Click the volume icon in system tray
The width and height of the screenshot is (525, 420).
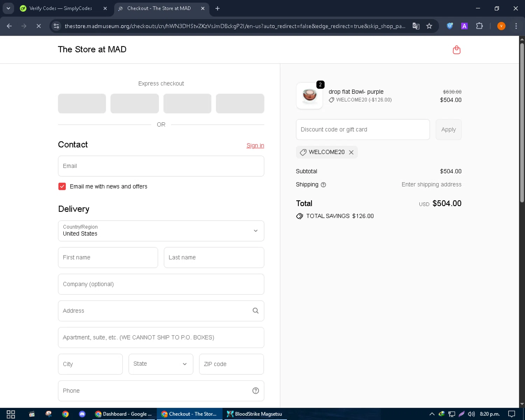coord(471,414)
